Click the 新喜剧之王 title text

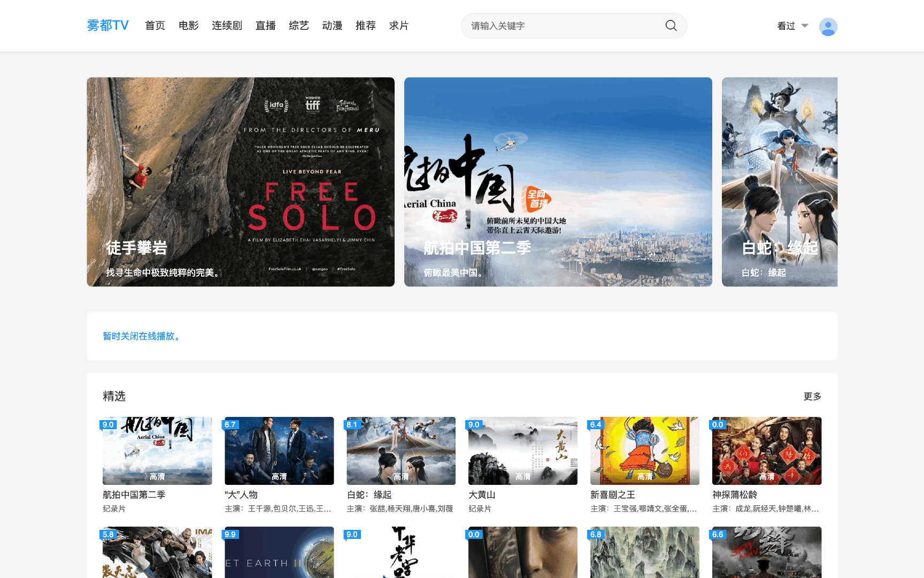click(613, 495)
